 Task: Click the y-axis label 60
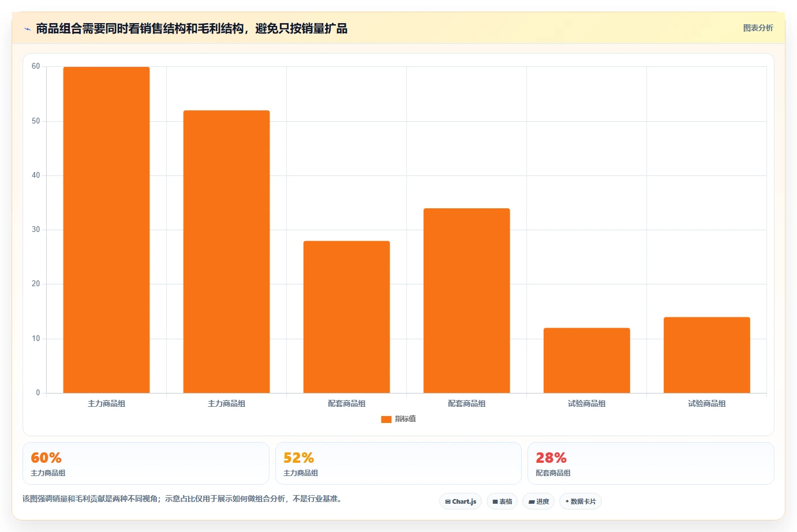click(x=36, y=66)
